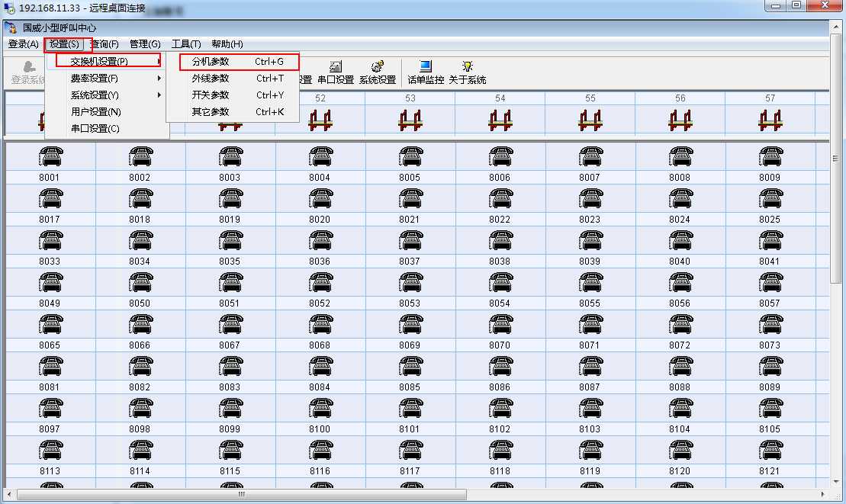This screenshot has width=846, height=504.
Task: Select trunk line 53 icon
Action: point(410,120)
